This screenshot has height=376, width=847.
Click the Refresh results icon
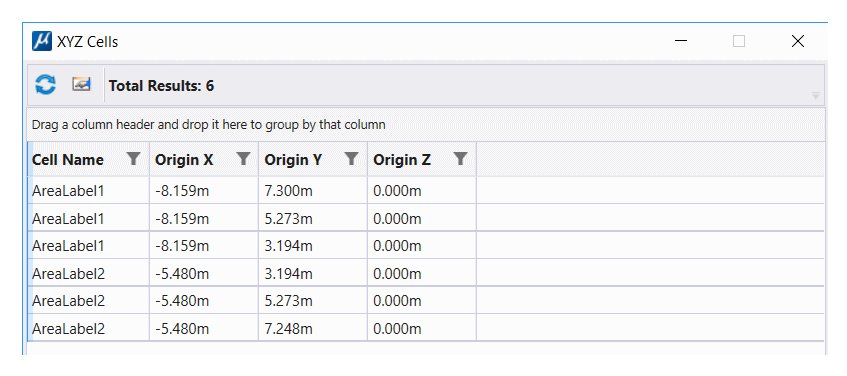[x=45, y=85]
